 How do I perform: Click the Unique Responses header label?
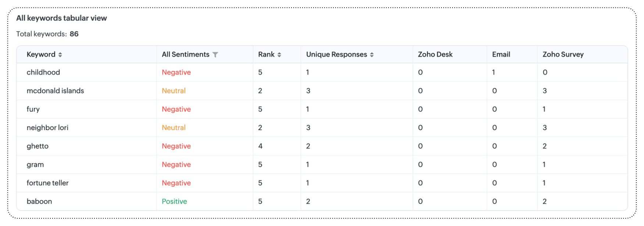coord(336,54)
